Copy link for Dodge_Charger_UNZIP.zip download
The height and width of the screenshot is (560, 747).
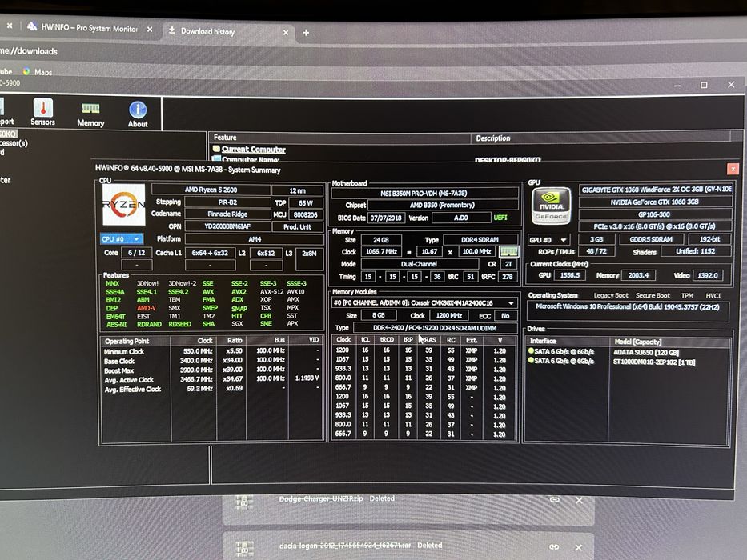[555, 499]
